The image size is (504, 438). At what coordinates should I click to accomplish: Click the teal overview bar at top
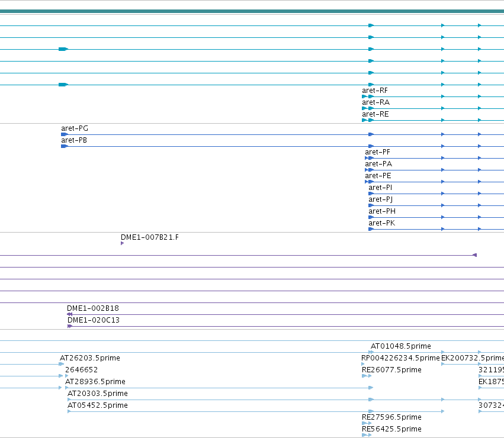(x=252, y=11)
